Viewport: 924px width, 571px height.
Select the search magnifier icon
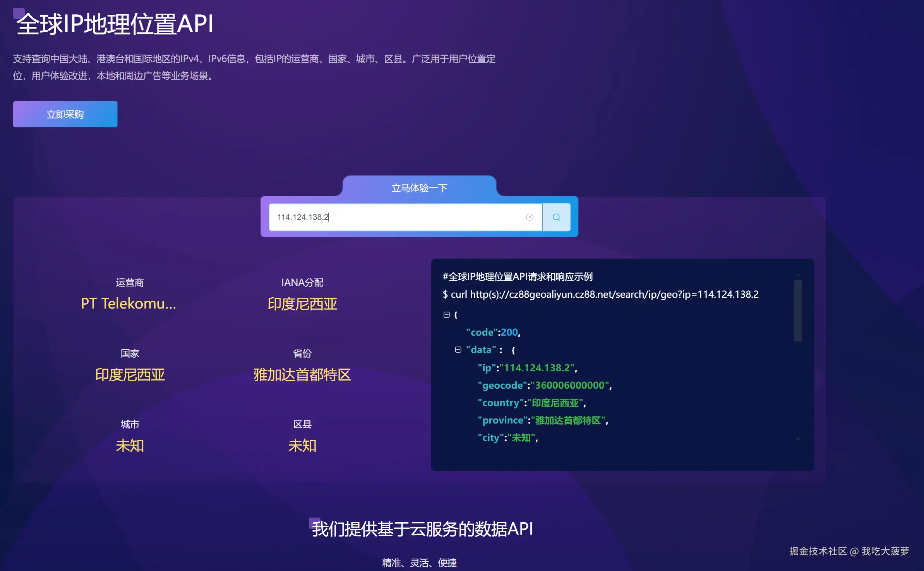[556, 217]
